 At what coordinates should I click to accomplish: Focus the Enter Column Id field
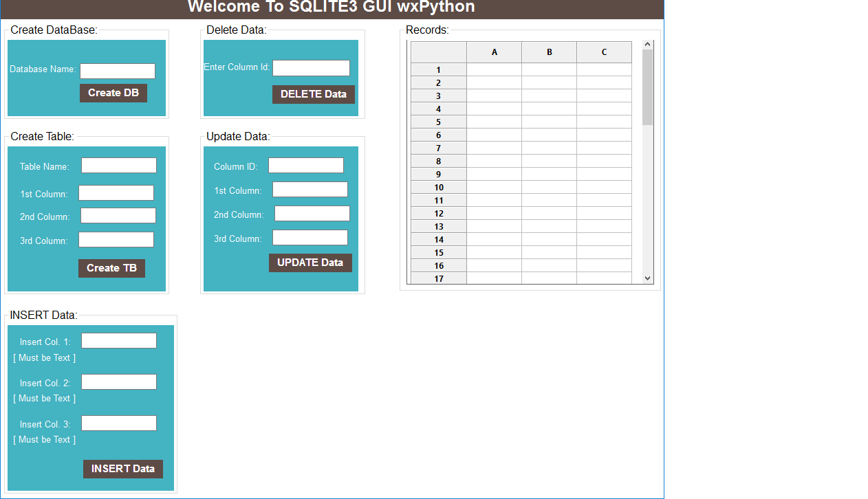click(311, 67)
